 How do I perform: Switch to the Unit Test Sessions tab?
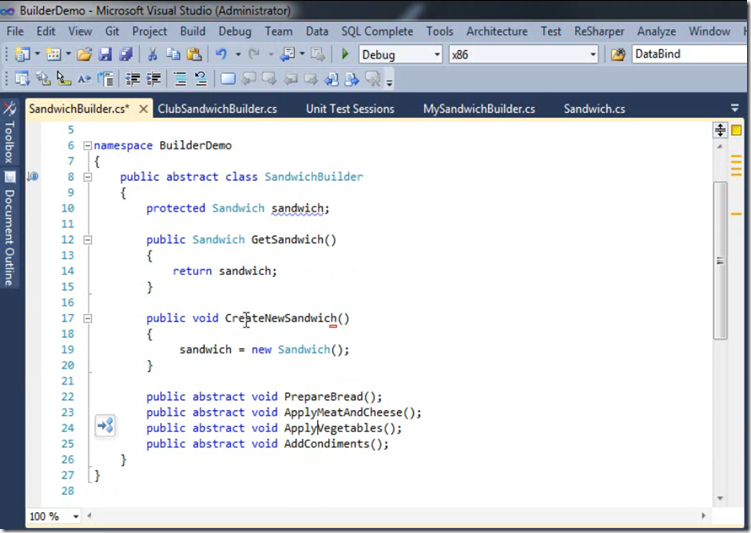tap(350, 109)
